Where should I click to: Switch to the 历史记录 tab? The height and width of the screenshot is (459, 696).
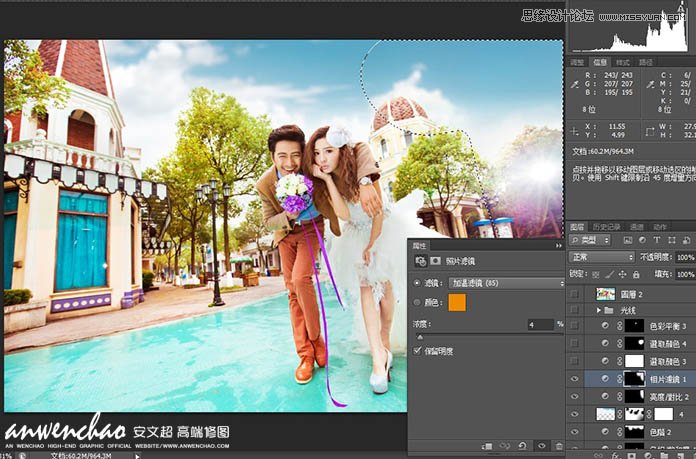coord(606,227)
